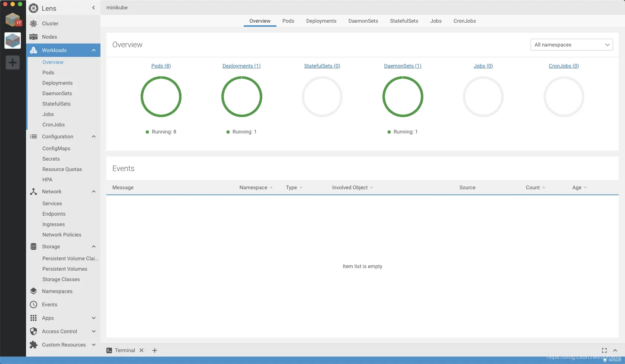625x364 pixels.
Task: Click the Namespaces layers icon
Action: click(33, 291)
